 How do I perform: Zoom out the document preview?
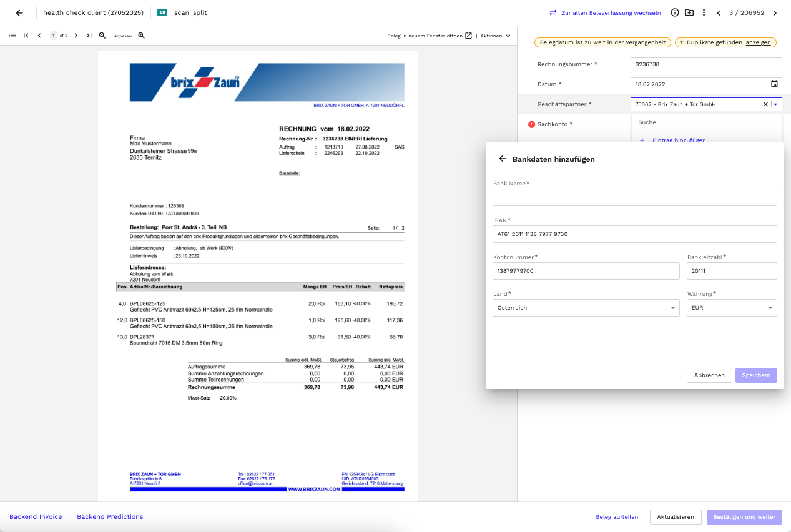pos(102,36)
